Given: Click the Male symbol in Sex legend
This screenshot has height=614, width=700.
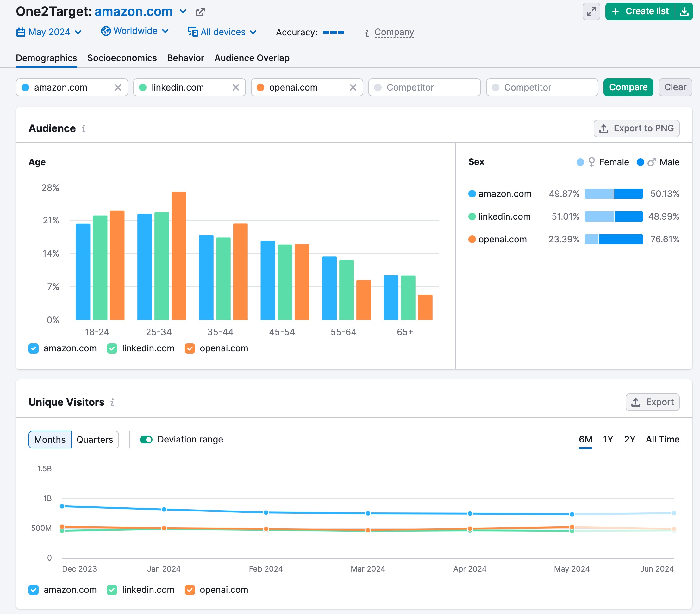Looking at the screenshot, I should (x=652, y=162).
